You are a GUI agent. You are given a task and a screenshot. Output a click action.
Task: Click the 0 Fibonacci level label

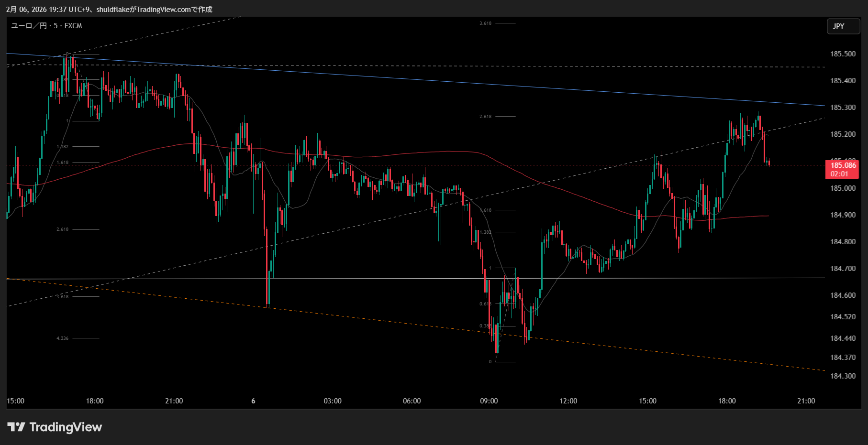(490, 362)
